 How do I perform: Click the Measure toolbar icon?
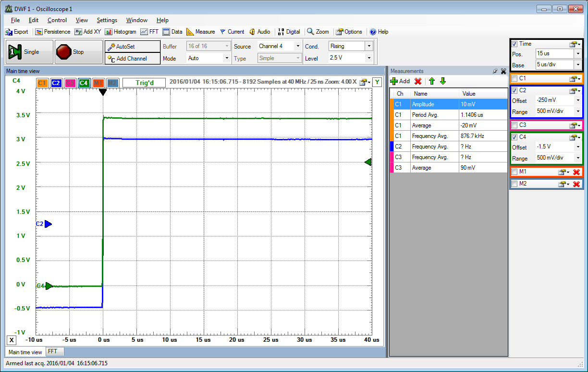(x=200, y=32)
